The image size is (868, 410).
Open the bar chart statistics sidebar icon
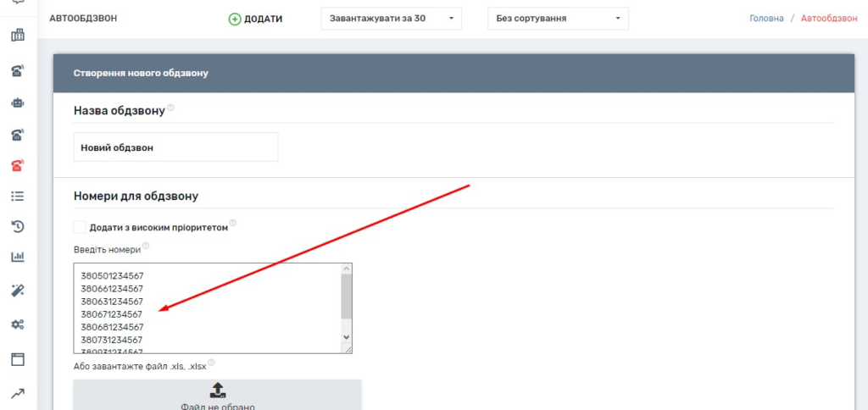click(x=17, y=258)
